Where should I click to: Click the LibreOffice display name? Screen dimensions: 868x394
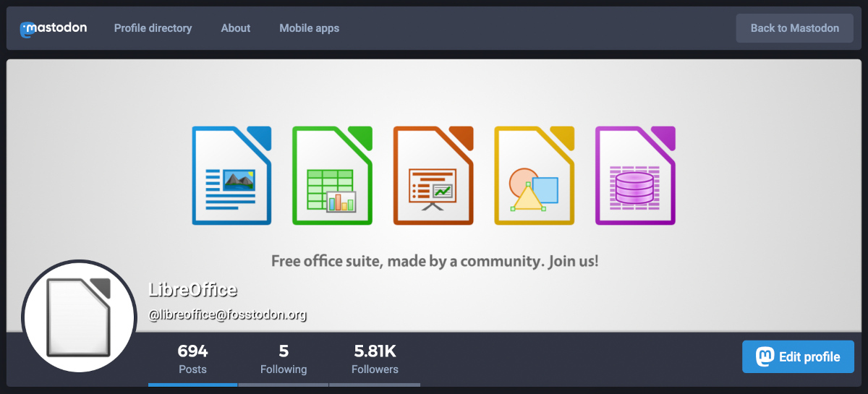click(192, 291)
